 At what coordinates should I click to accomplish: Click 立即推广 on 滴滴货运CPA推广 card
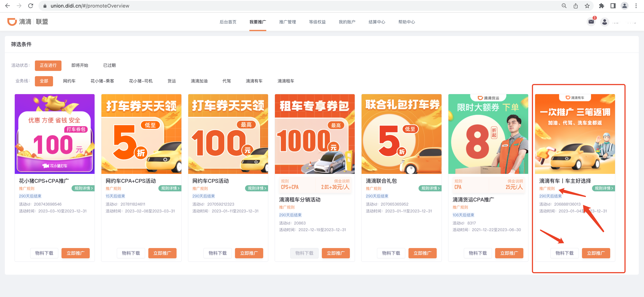tap(509, 253)
